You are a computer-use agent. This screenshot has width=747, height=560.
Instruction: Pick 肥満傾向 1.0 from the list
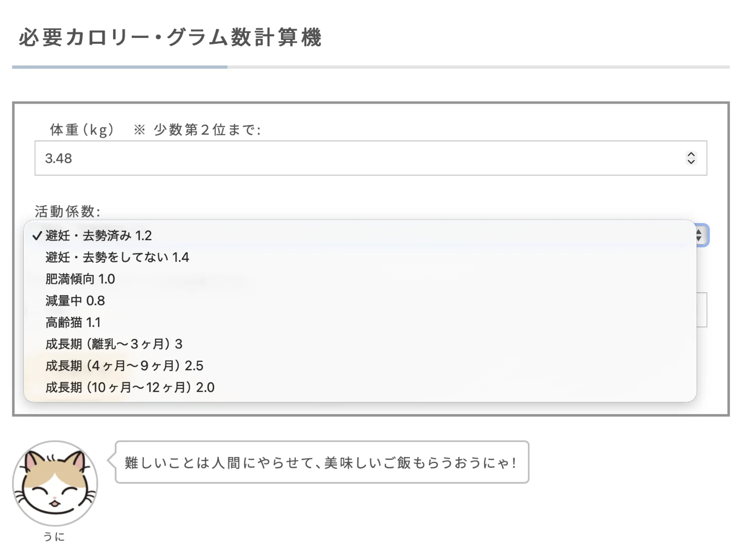80,279
